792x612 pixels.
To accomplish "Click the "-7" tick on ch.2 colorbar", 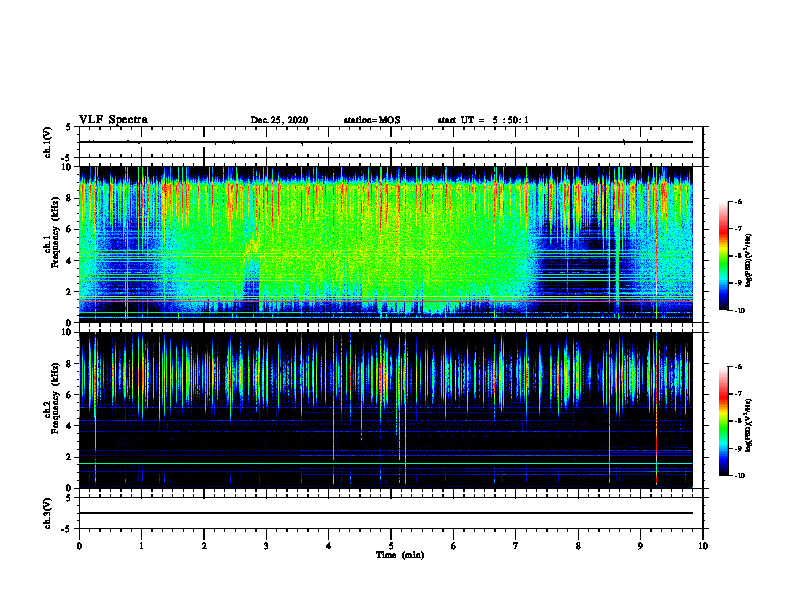I will (x=738, y=394).
